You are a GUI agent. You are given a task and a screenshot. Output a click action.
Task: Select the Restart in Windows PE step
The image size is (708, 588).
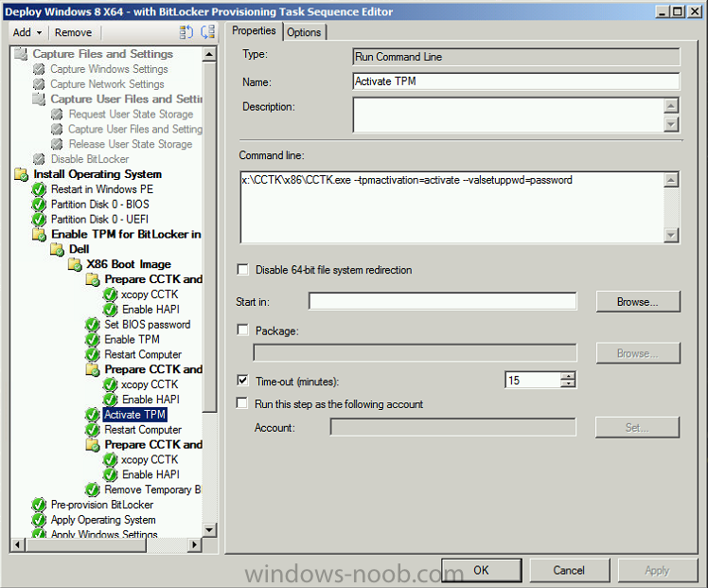[x=102, y=189]
